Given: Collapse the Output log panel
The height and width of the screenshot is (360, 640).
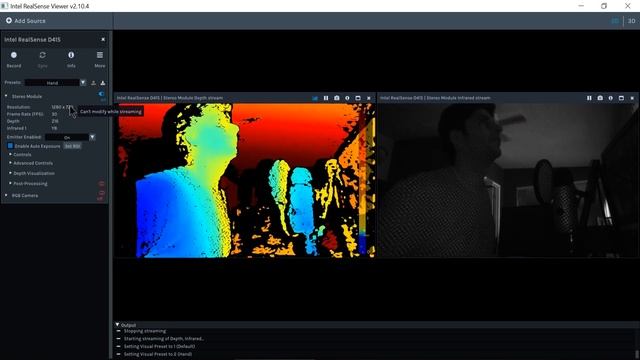Looking at the screenshot, I should [x=118, y=325].
